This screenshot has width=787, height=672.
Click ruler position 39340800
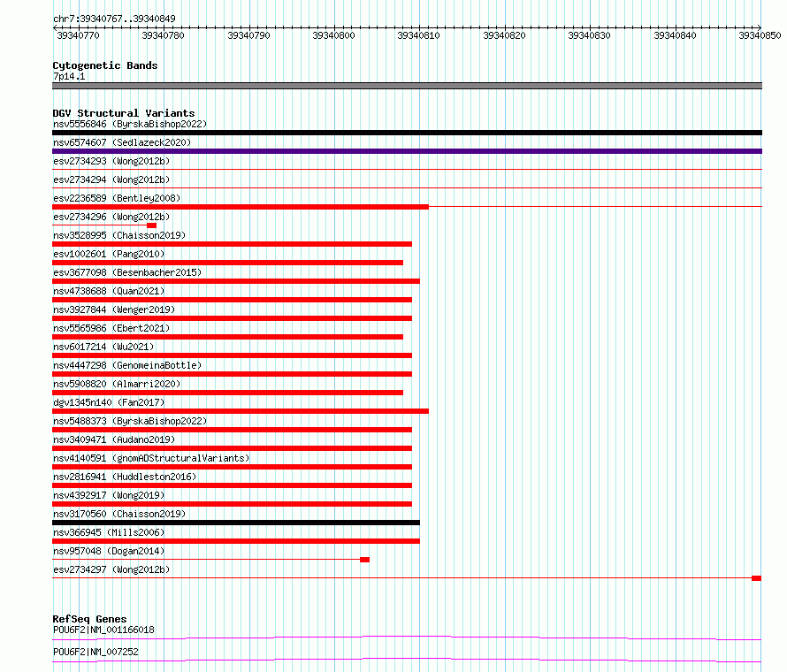pyautogui.click(x=333, y=35)
